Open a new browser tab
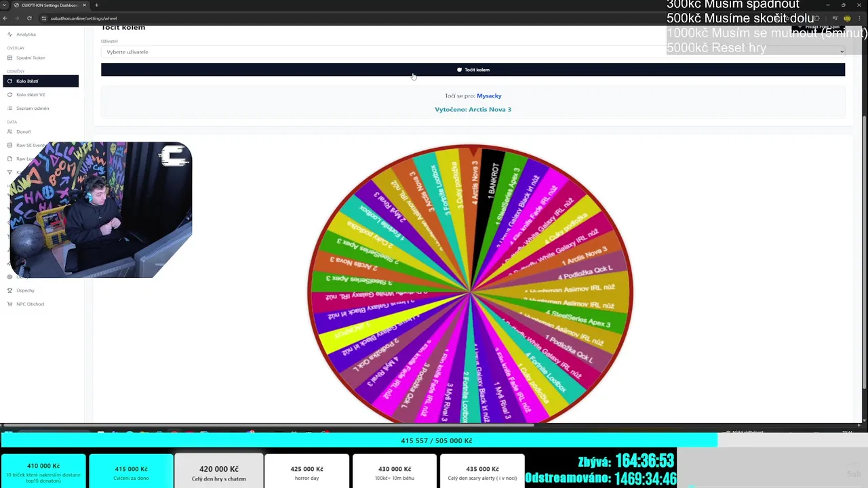 (x=96, y=5)
